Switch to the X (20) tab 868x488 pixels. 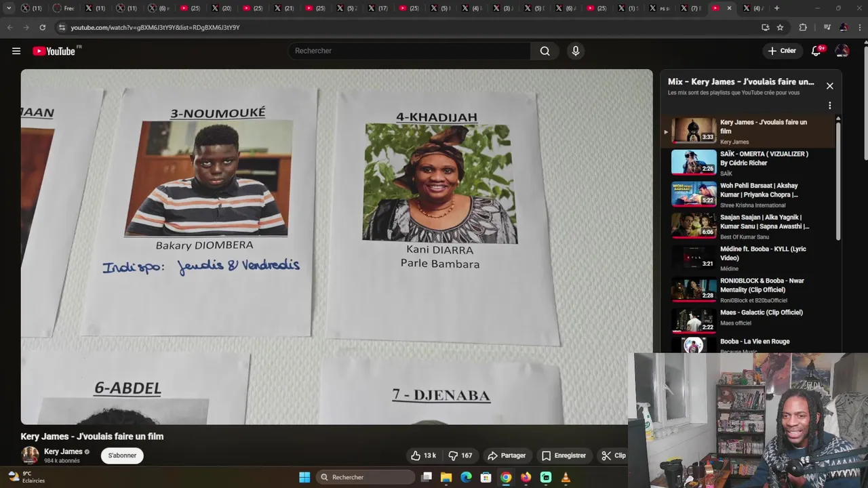pos(221,8)
